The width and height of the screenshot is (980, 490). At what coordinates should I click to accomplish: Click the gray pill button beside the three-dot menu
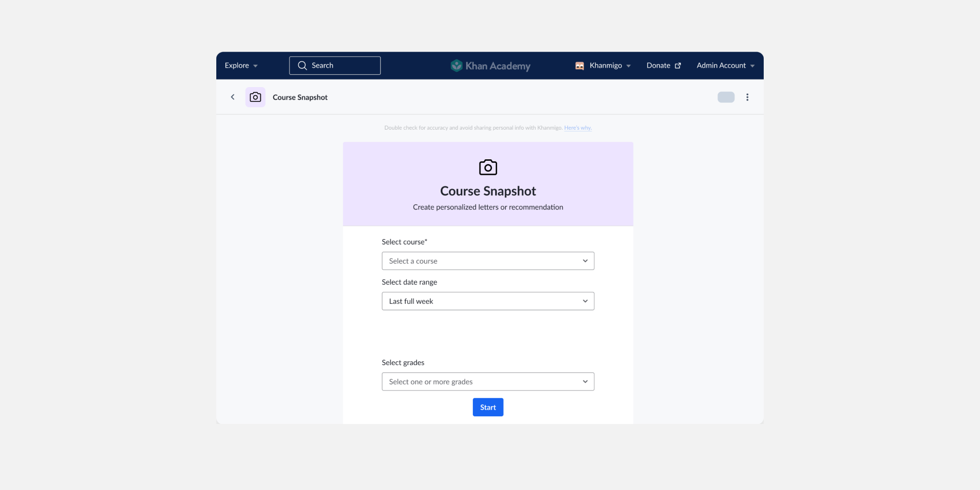pos(725,97)
